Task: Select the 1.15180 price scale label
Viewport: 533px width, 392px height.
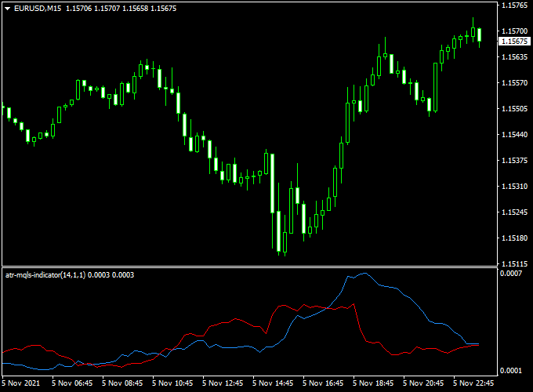Action: (x=515, y=238)
